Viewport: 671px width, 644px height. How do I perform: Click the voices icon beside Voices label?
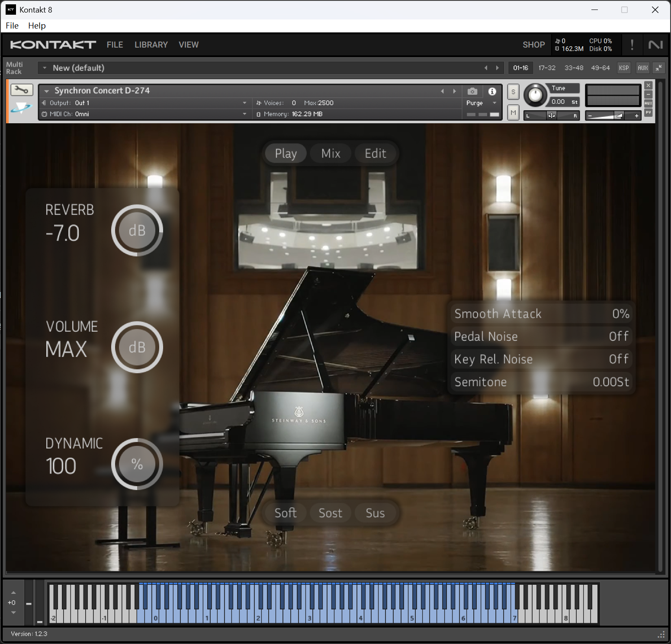tap(259, 103)
